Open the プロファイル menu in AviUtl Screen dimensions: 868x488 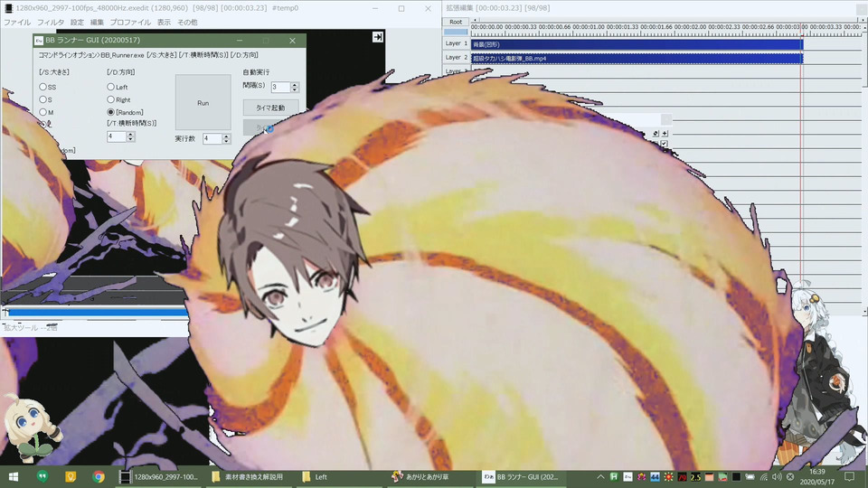coord(130,22)
